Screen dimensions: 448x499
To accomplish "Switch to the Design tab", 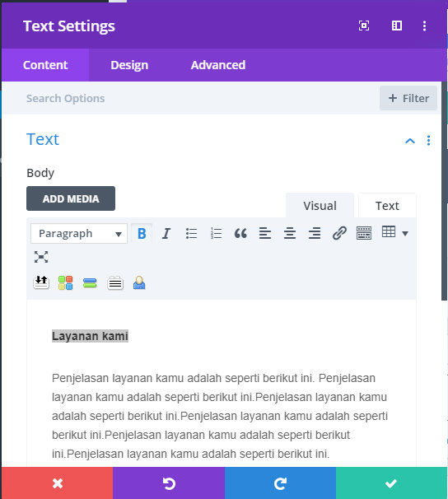I will [129, 65].
